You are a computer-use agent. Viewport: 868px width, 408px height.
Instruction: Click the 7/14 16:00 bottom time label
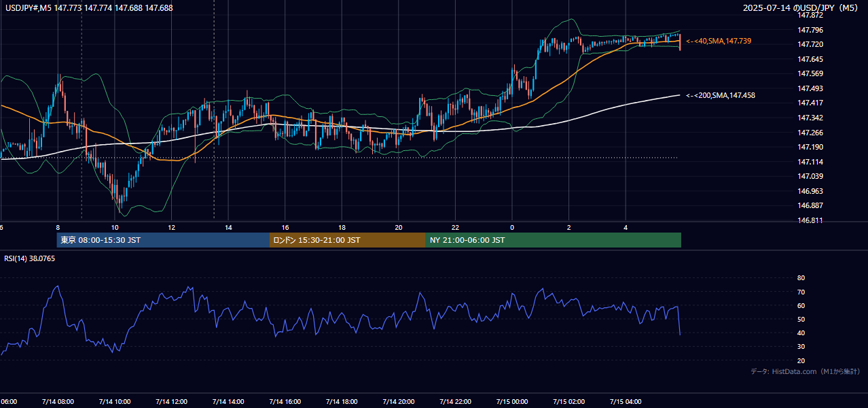tap(285, 401)
